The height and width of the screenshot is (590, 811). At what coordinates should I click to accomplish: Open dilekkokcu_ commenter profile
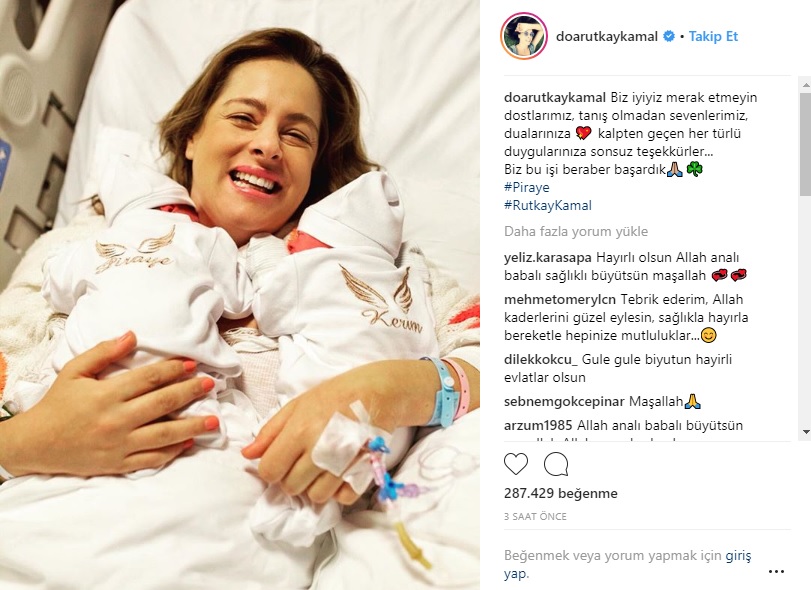coord(540,359)
